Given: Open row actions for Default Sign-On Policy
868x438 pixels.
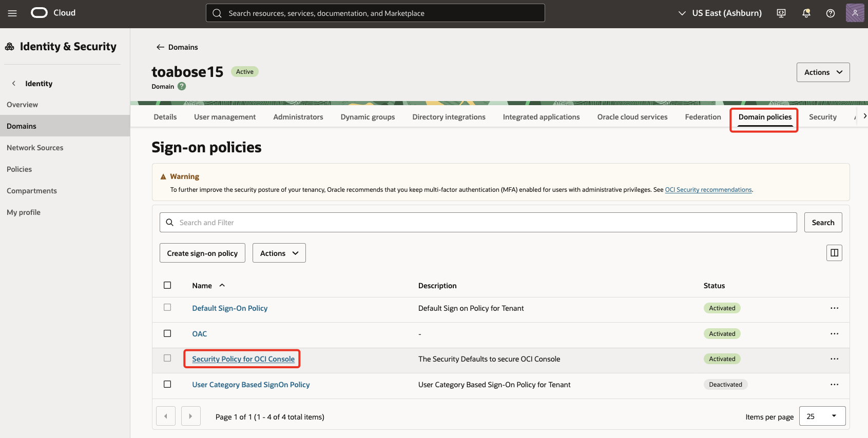Looking at the screenshot, I should (834, 308).
